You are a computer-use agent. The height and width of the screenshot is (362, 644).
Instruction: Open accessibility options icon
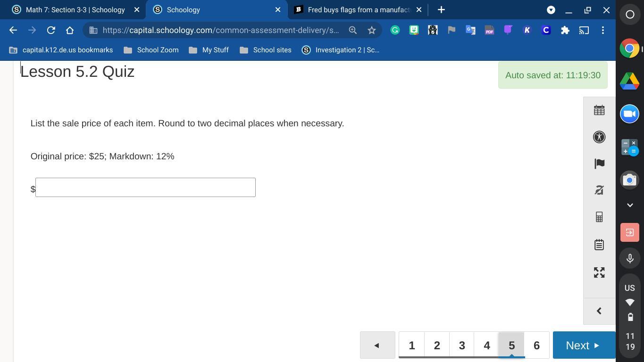(x=599, y=137)
